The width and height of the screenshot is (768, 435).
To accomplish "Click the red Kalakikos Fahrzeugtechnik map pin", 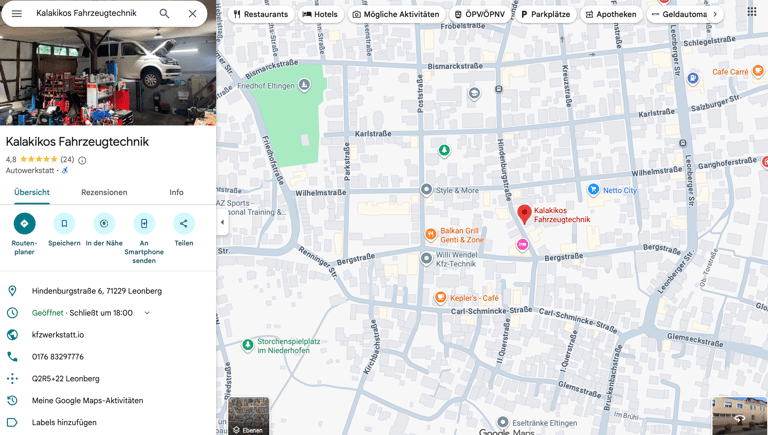I will 524,214.
